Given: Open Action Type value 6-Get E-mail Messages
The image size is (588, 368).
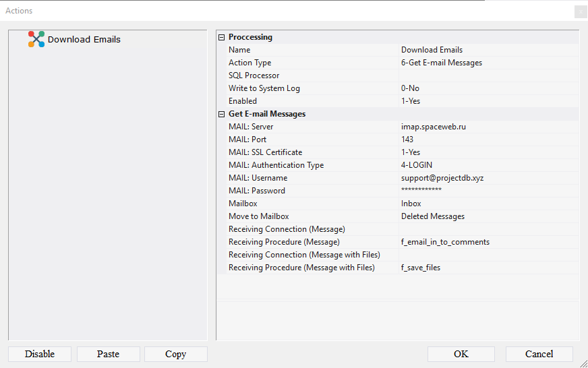Looking at the screenshot, I should pos(488,63).
